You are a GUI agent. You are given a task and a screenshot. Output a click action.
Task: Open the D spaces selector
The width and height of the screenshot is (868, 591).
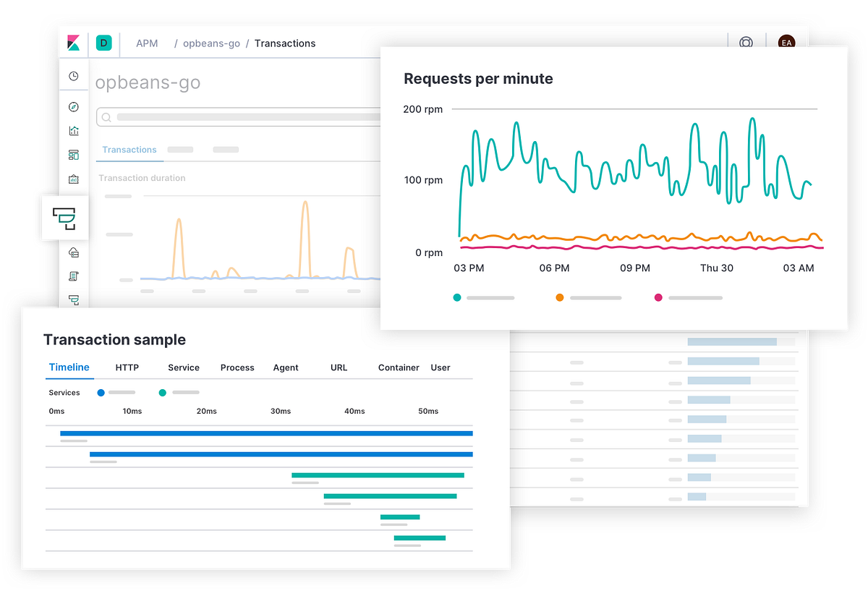coord(103,43)
